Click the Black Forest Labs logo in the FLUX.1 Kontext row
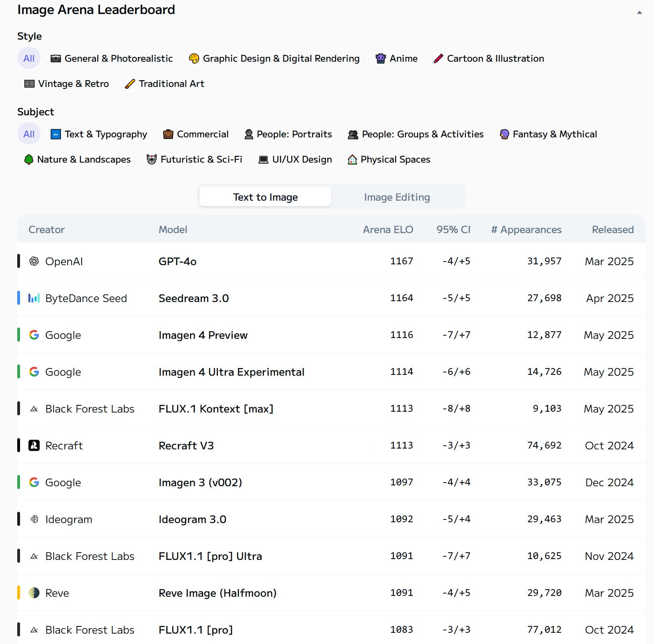This screenshot has height=644, width=654. [x=34, y=409]
